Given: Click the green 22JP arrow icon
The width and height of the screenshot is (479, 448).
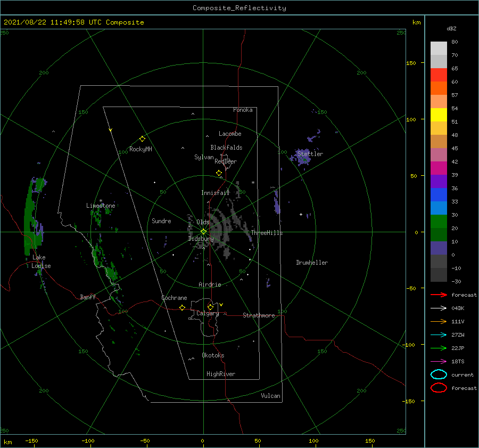Looking at the screenshot, I should tap(439, 348).
